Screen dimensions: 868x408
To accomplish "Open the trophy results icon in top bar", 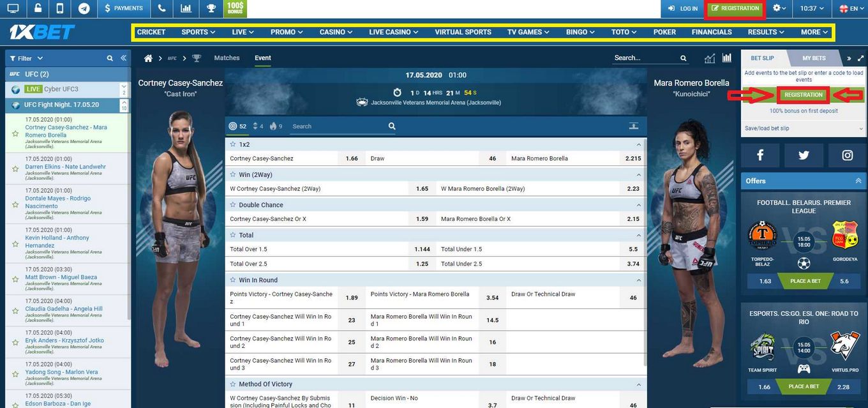I will click(x=211, y=8).
